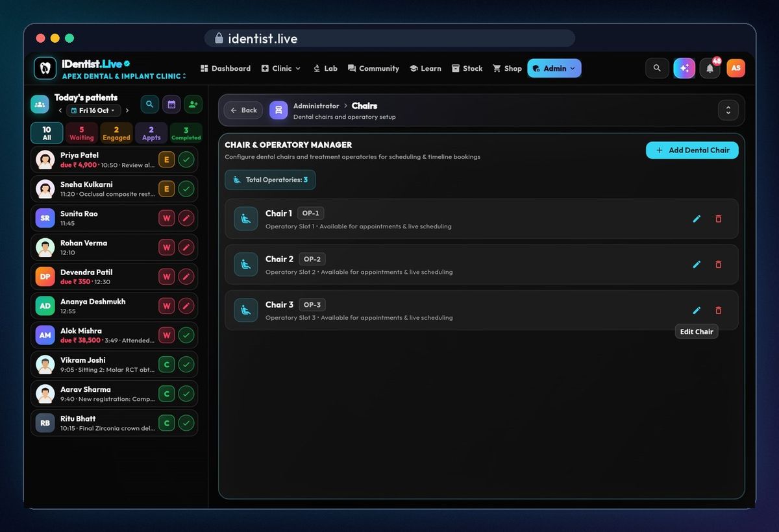
Task: Open the Community page
Action: pos(373,68)
